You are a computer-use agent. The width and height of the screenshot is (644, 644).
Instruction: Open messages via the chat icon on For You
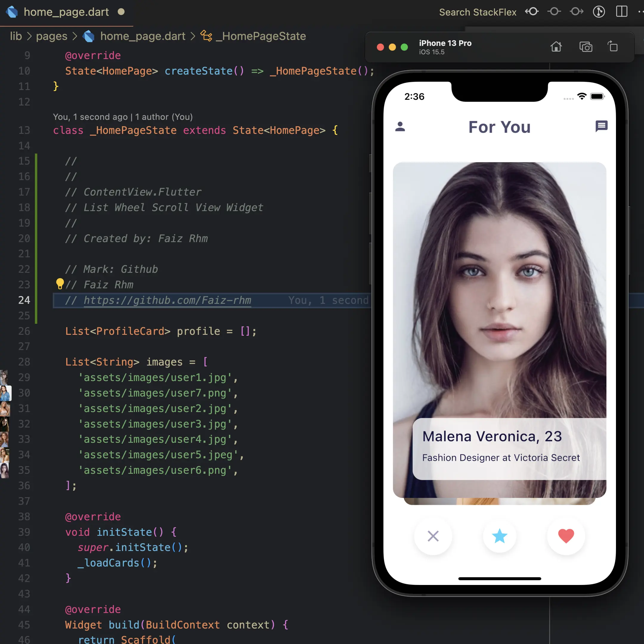click(x=602, y=126)
